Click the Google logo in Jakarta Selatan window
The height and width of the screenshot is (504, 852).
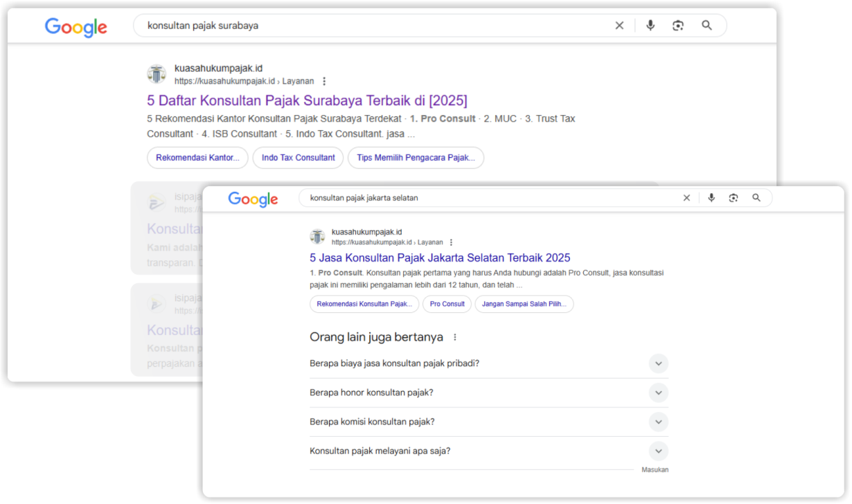pos(253,199)
